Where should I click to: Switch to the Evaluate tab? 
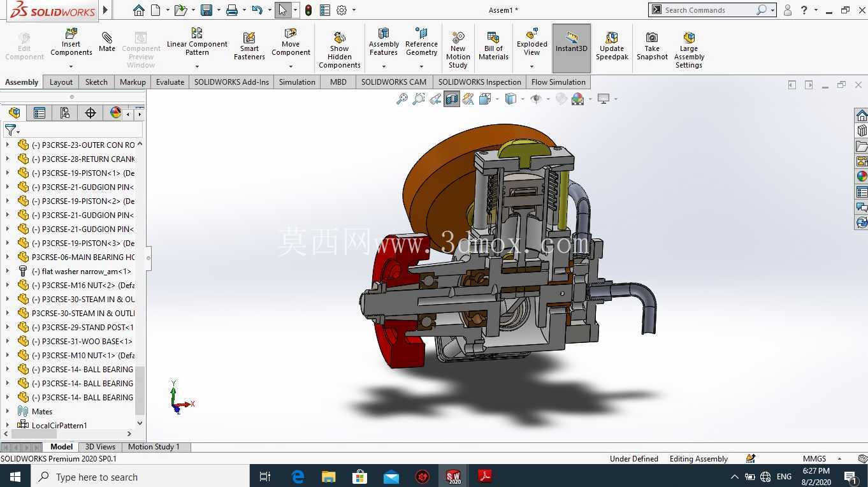[170, 82]
